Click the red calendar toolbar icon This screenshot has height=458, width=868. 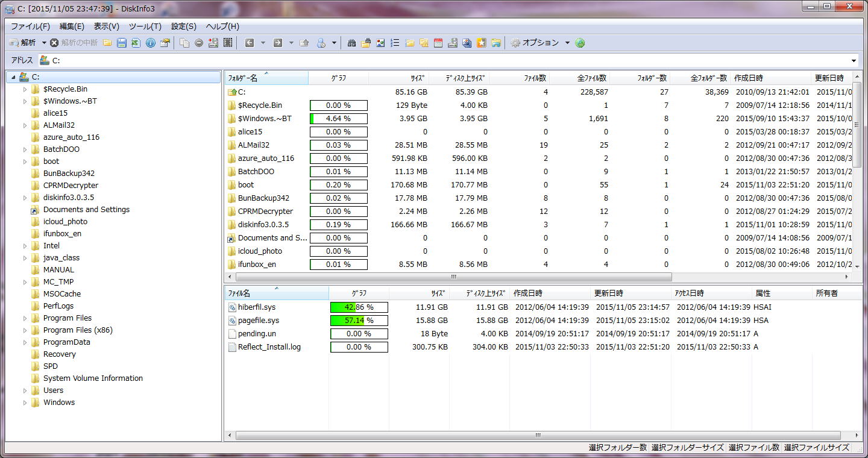tap(438, 43)
